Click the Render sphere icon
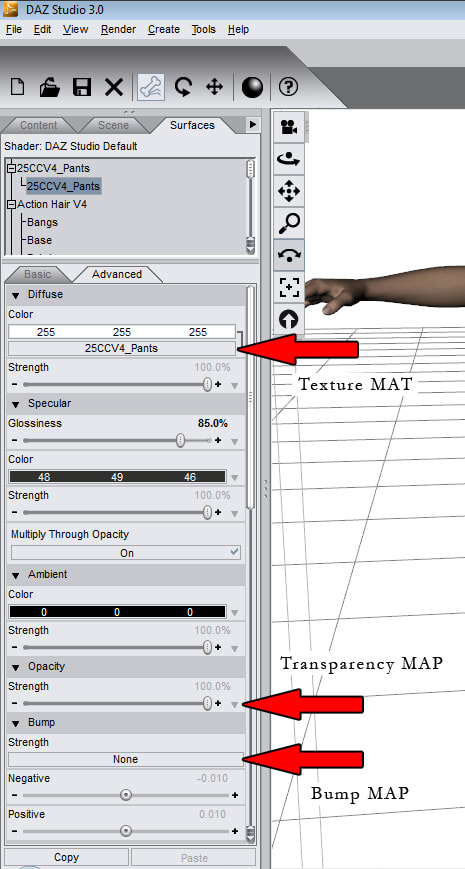Image resolution: width=465 pixels, height=869 pixels. [252, 88]
